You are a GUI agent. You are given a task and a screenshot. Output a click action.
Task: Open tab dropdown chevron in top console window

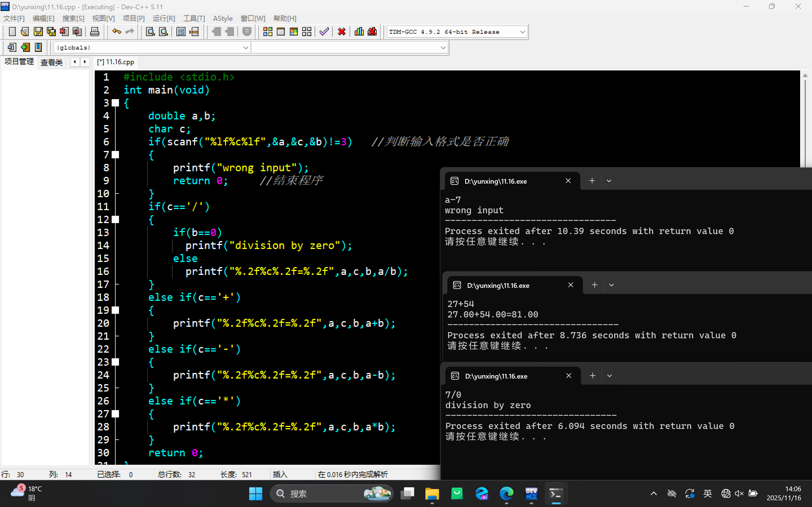point(609,181)
